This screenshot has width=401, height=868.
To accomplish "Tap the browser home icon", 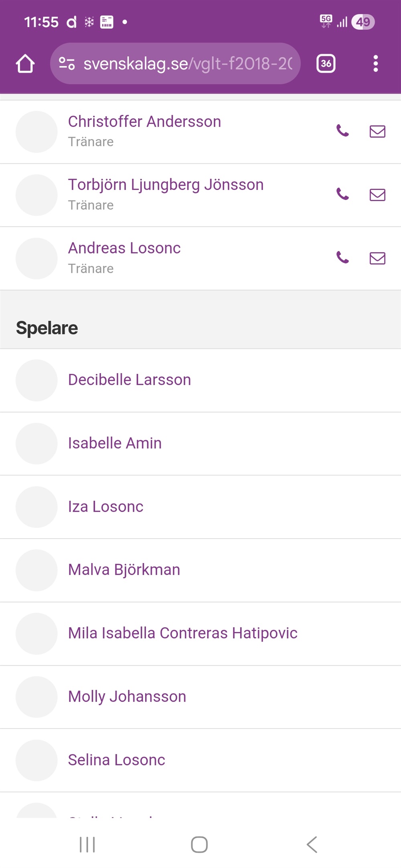I will pos(25,64).
